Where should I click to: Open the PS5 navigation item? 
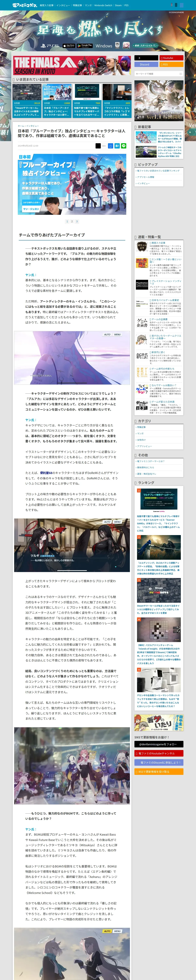tap(126, 5)
